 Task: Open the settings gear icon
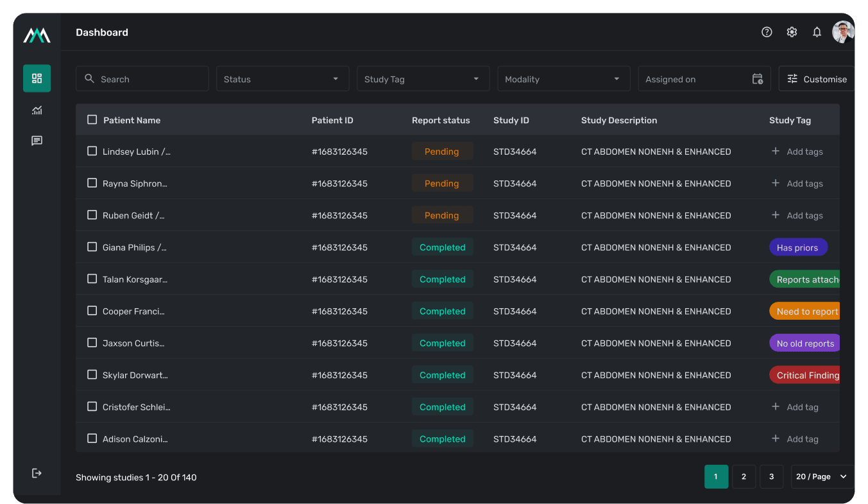tap(792, 31)
